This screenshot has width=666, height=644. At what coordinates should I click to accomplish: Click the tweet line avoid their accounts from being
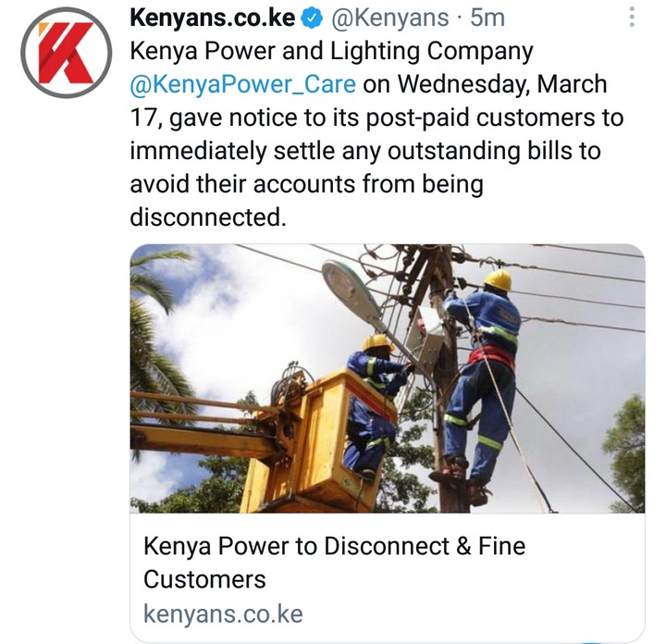306,185
